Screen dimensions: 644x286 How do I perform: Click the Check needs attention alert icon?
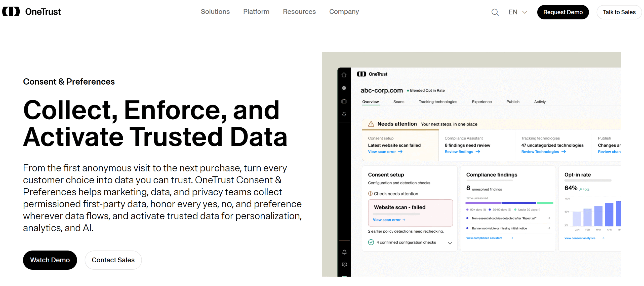[370, 193]
